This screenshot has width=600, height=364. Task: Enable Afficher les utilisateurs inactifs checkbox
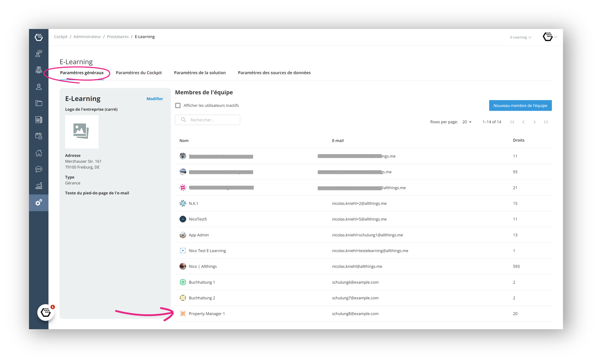178,105
